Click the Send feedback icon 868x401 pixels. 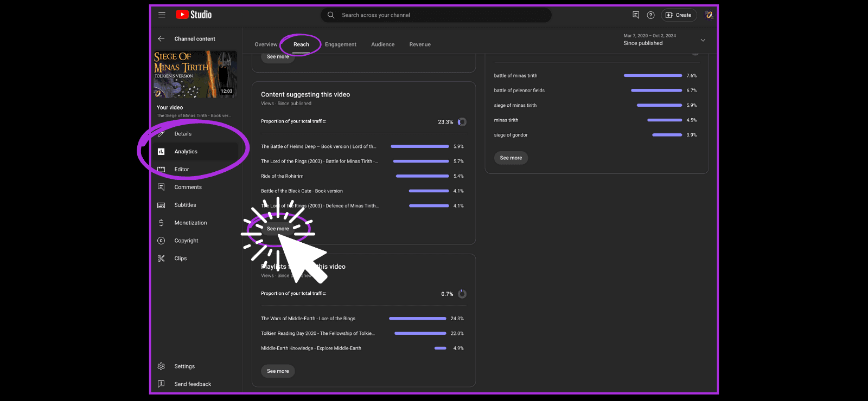click(161, 384)
